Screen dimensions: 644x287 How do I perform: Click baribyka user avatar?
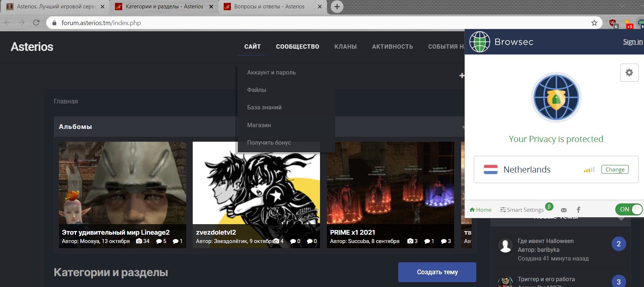coord(505,245)
